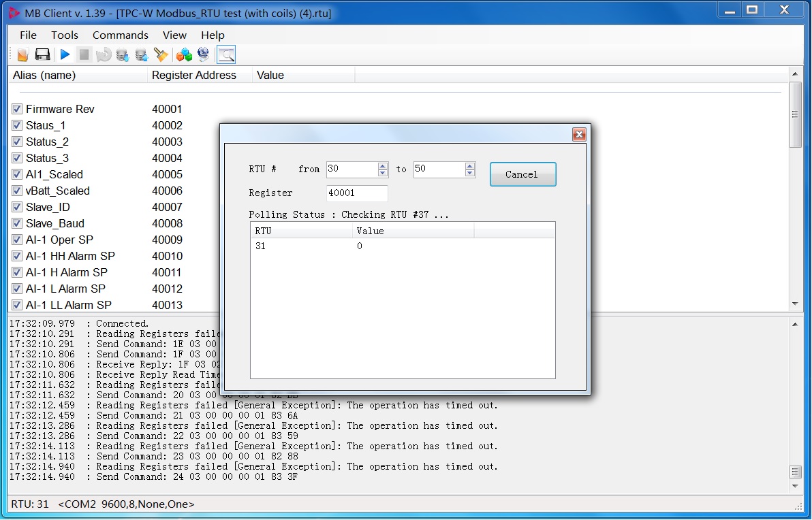Click the register list scroll down arrow
This screenshot has height=520, width=812.
point(795,304)
